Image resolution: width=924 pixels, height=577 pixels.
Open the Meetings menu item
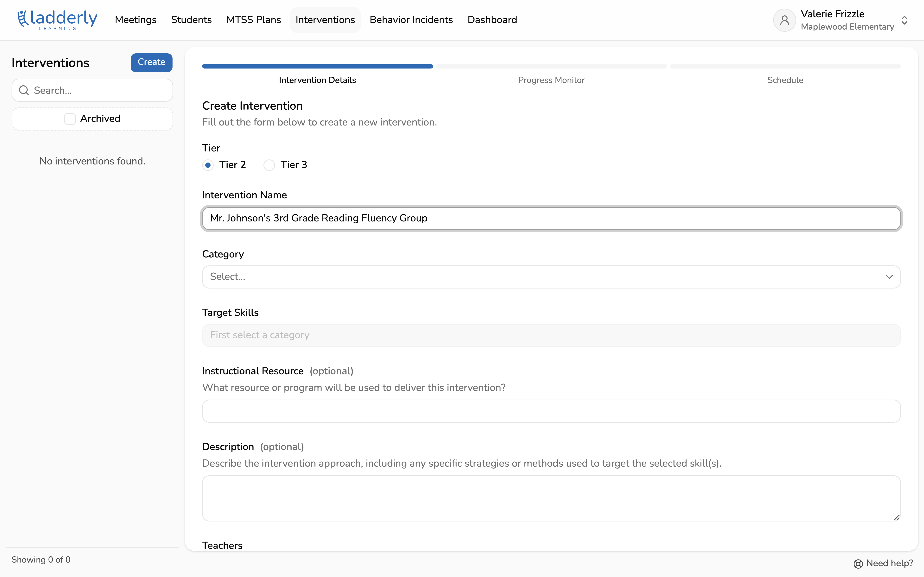tap(135, 20)
